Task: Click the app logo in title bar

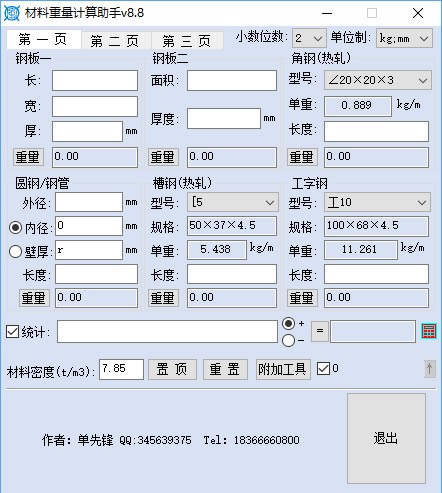Action: pyautogui.click(x=12, y=13)
